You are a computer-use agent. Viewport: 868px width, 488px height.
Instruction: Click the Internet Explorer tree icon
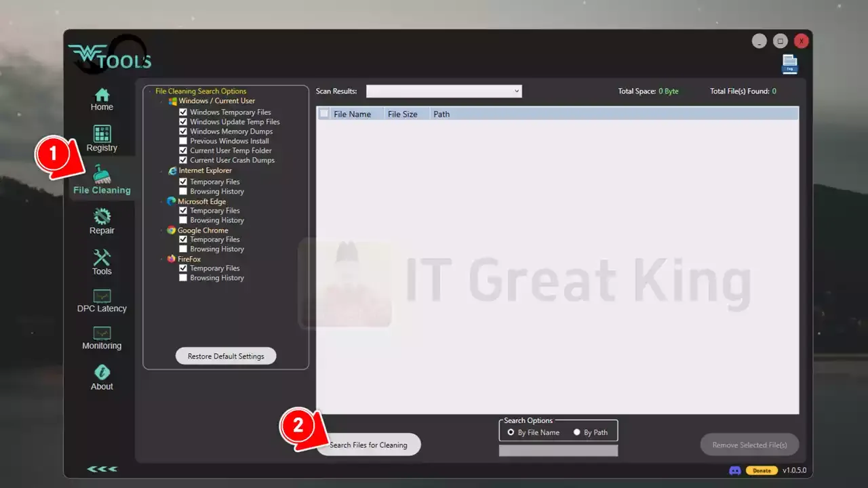pyautogui.click(x=173, y=171)
